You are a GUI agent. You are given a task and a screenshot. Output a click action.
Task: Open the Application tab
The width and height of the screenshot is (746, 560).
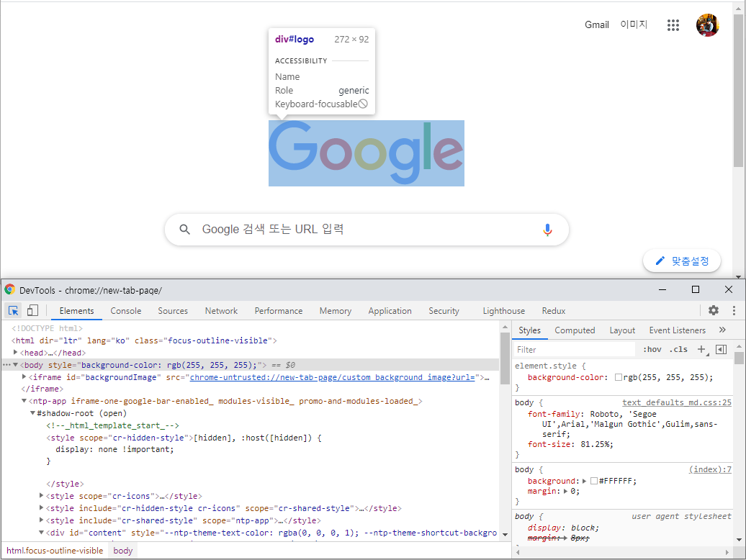pos(390,310)
